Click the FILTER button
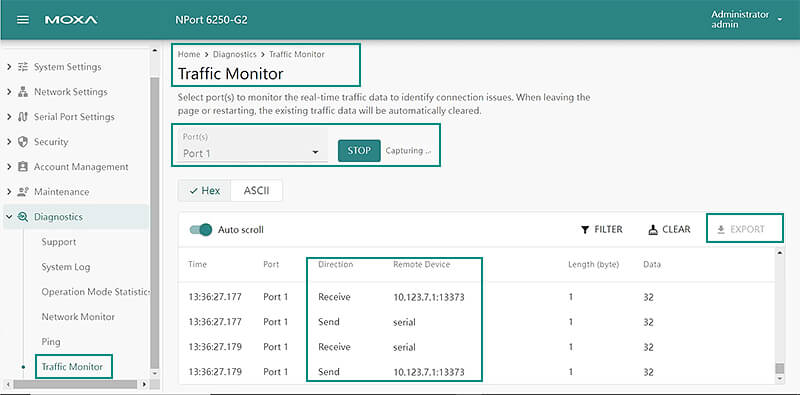The width and height of the screenshot is (800, 395). [x=602, y=230]
